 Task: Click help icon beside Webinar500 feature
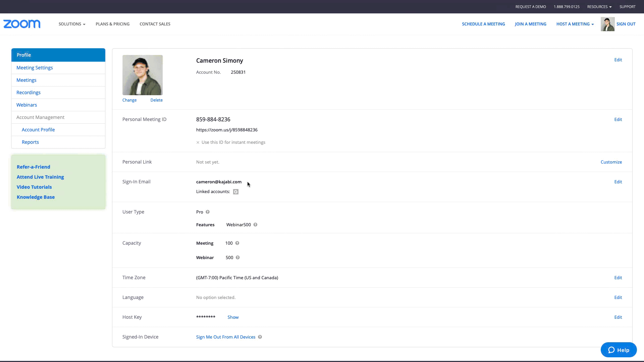[x=256, y=225]
